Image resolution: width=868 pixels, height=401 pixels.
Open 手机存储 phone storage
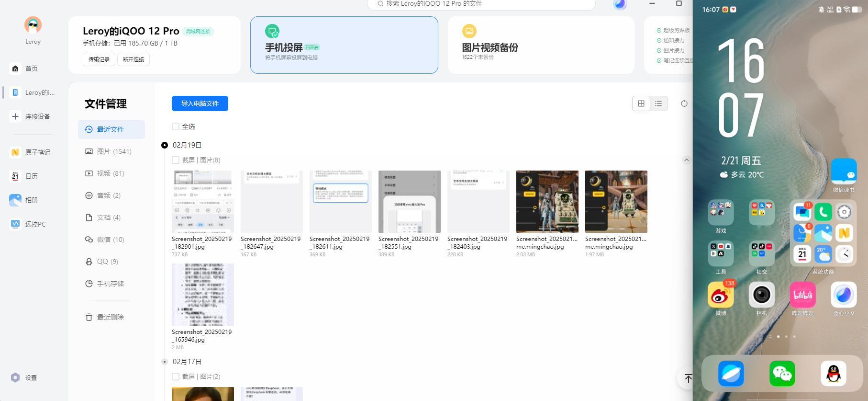pos(111,284)
